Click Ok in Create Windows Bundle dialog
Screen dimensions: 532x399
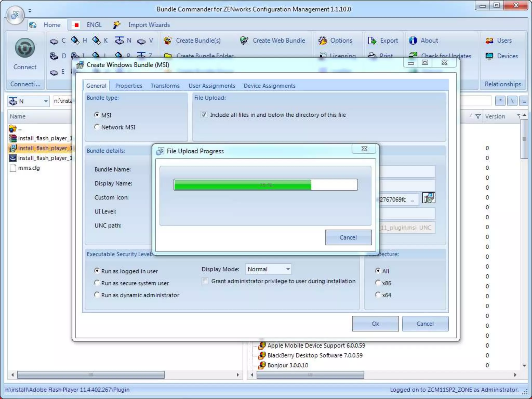(x=375, y=323)
